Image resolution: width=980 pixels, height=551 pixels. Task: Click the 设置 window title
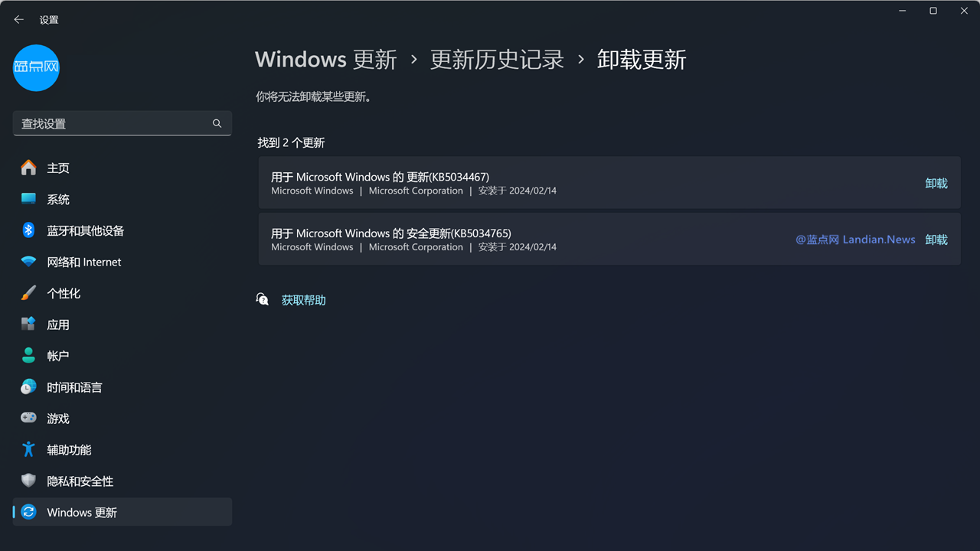[49, 20]
